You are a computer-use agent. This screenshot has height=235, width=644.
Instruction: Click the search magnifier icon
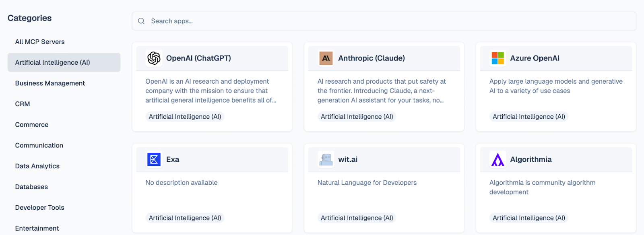141,21
